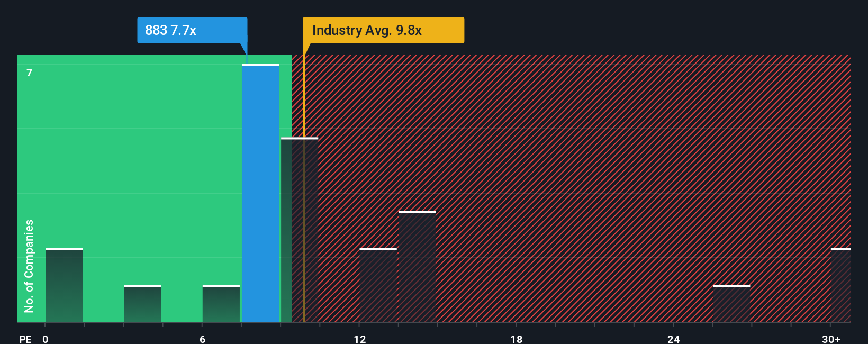Click the '6' x-axis tick label
The height and width of the screenshot is (344, 868).
pyautogui.click(x=203, y=339)
